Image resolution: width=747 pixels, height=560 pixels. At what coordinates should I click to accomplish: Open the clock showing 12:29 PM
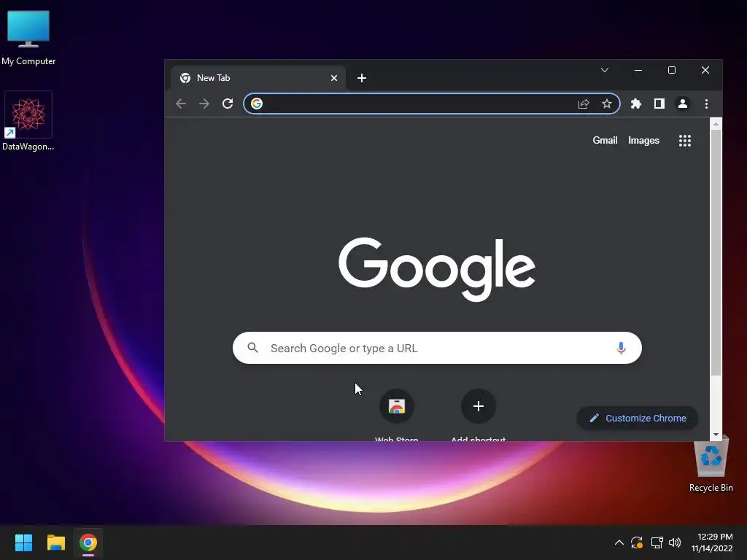click(712, 542)
